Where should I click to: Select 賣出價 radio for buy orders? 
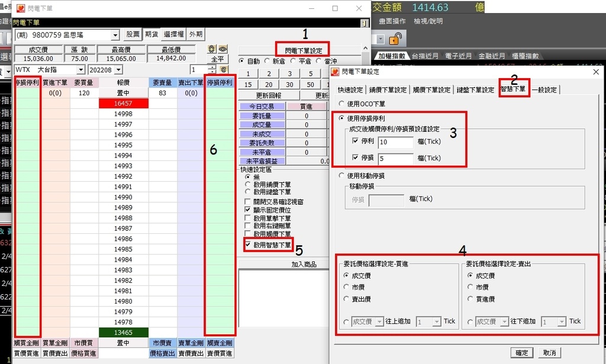click(346, 299)
